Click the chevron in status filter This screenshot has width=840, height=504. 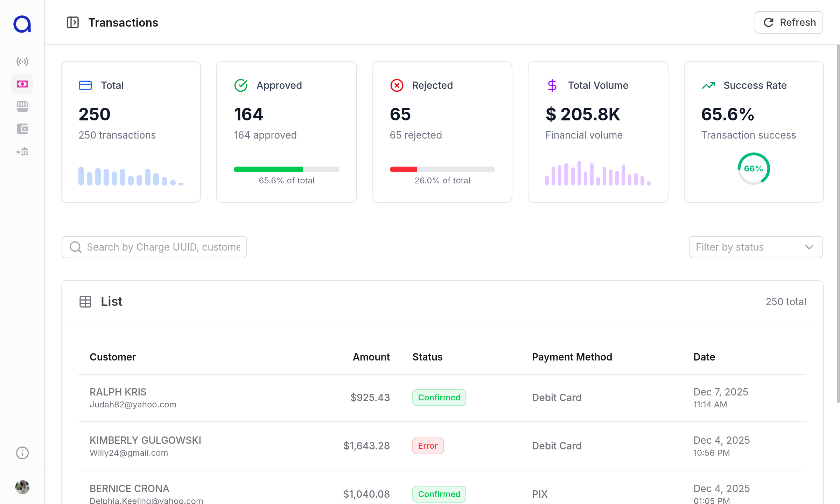809,247
